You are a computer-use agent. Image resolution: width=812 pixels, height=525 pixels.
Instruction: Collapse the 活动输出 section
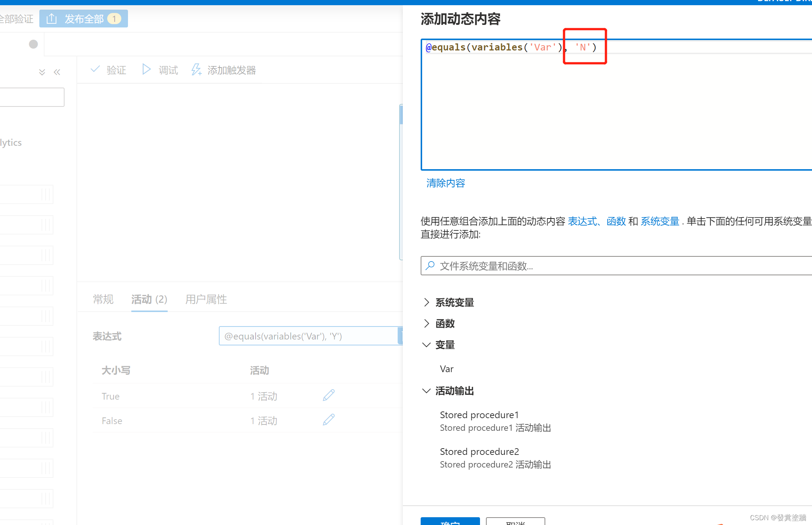[427, 391]
